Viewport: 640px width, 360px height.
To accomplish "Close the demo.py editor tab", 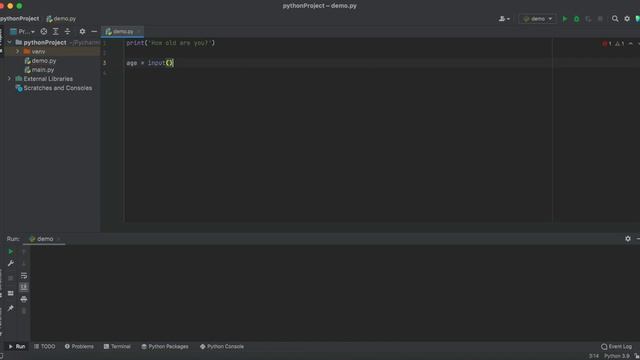I will (139, 31).
